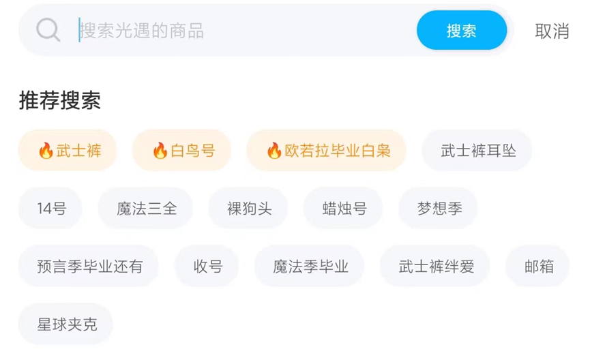Tap 取消 to cancel search
Image resolution: width=590 pixels, height=364 pixels.
tap(552, 31)
